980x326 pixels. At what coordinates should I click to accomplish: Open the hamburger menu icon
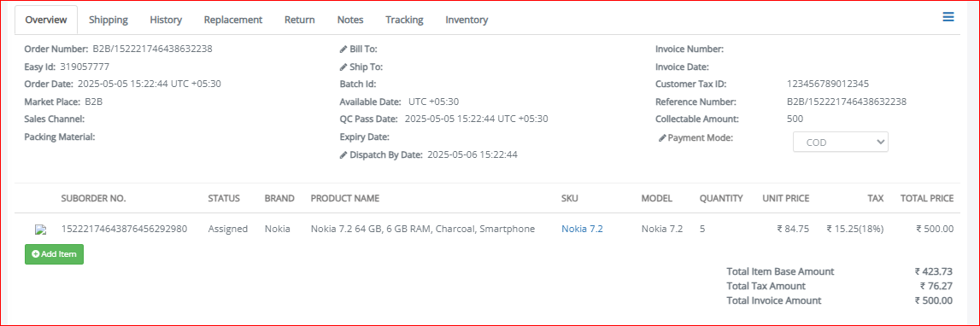(x=948, y=17)
